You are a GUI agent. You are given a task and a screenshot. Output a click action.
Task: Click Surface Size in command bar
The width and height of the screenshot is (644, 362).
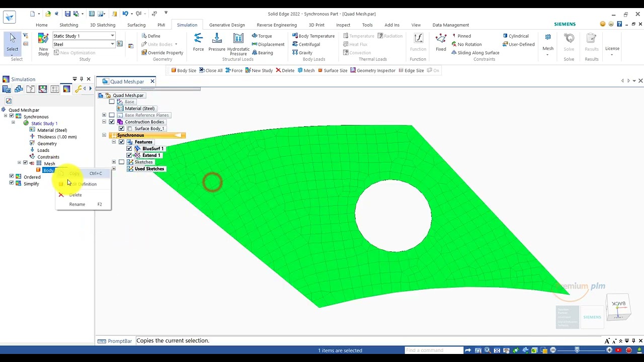click(332, 70)
